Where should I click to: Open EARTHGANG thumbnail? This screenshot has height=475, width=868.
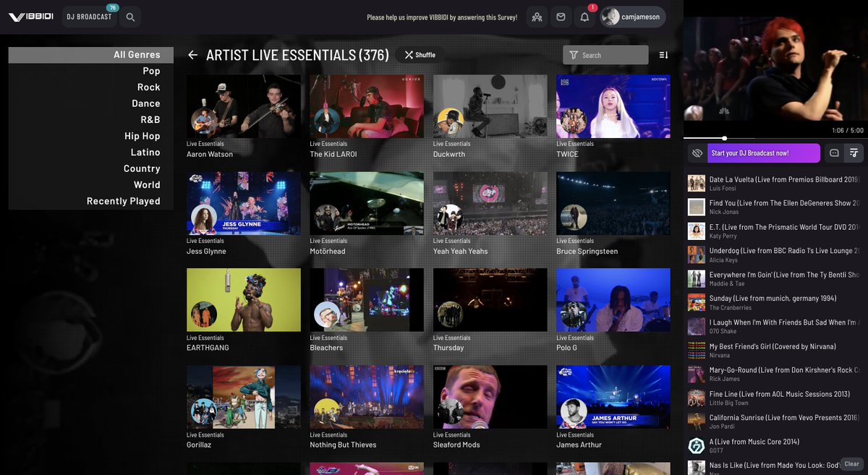coord(244,300)
